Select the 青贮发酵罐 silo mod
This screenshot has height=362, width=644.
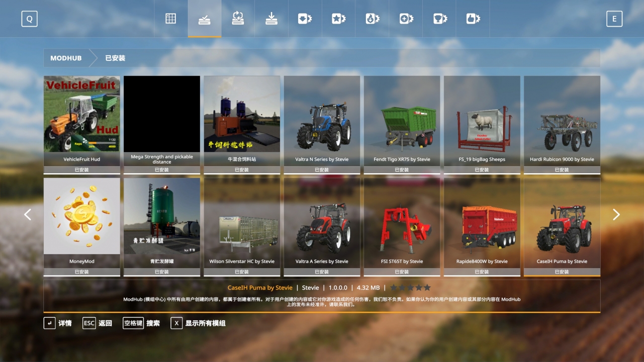162,226
